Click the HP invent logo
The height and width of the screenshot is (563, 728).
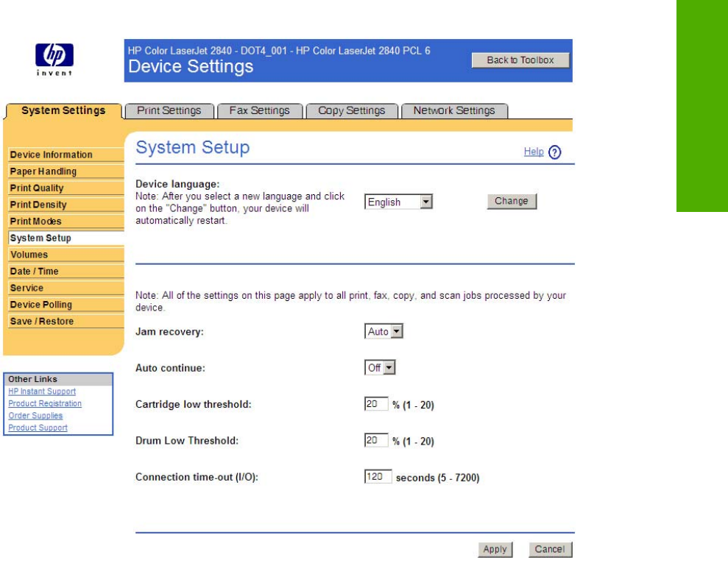click(x=54, y=60)
